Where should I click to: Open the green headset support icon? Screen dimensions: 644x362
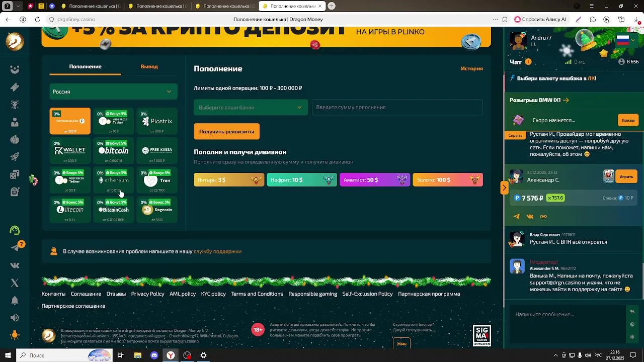pos(15,230)
